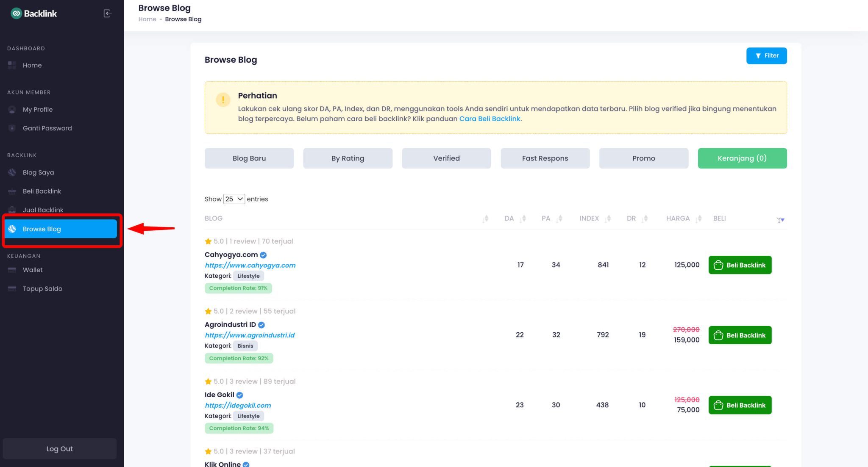Viewport: 868px width, 467px height.
Task: Sort table by DA column arrows
Action: 523,218
